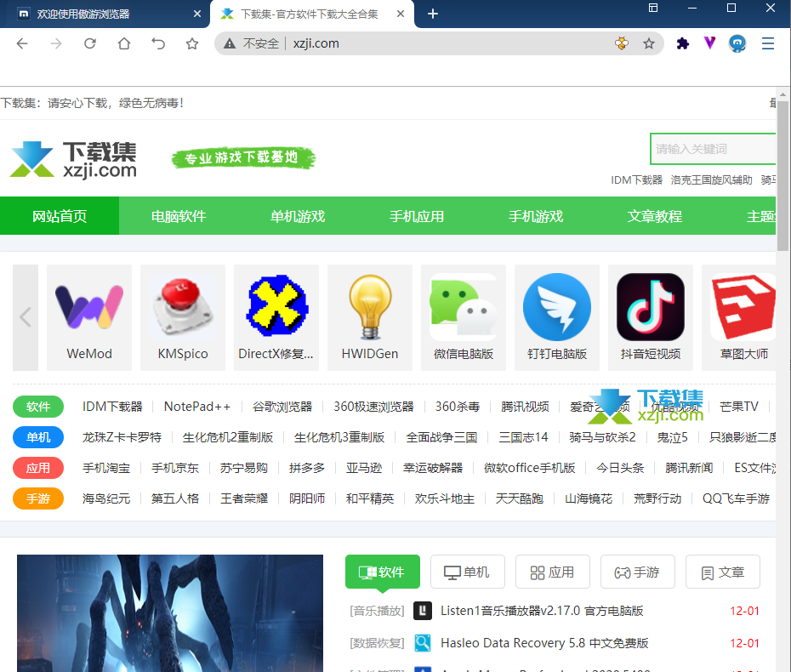Click the keyword search input field

(713, 149)
